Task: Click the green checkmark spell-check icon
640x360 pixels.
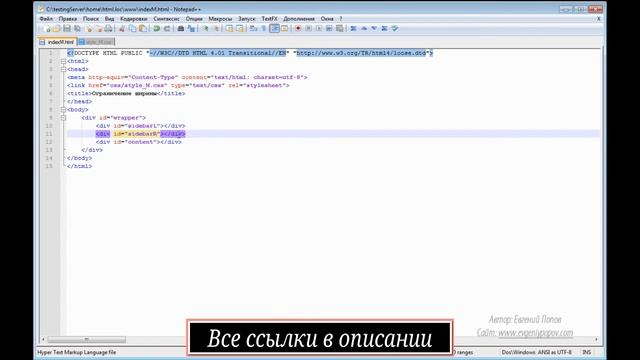Action: click(395, 29)
